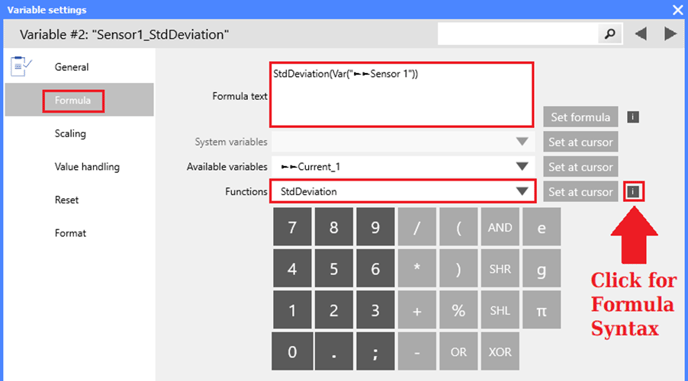The width and height of the screenshot is (688, 381).
Task: Open Functions syntax info icon
Action: click(x=633, y=192)
